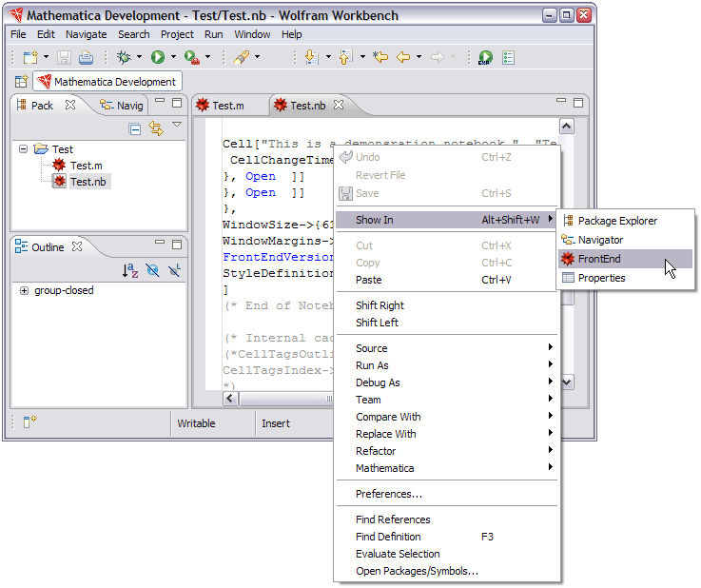Click the Print toolbar icon

[86, 57]
